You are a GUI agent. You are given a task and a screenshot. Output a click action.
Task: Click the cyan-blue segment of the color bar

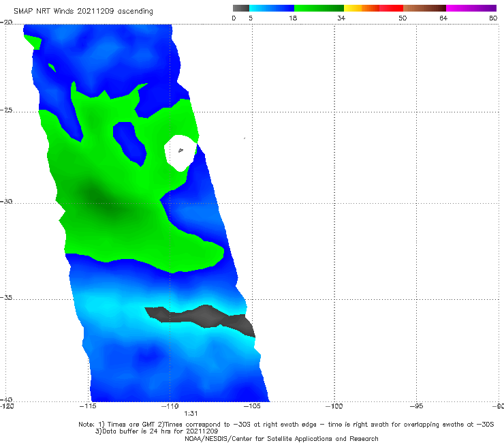[x=272, y=8]
